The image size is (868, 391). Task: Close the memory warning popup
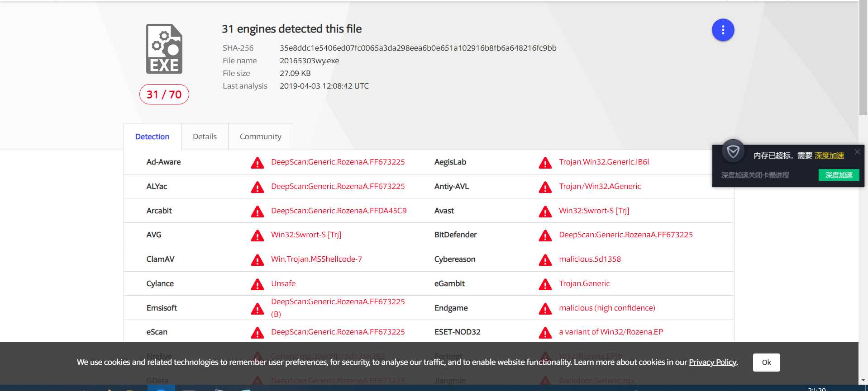[857, 152]
